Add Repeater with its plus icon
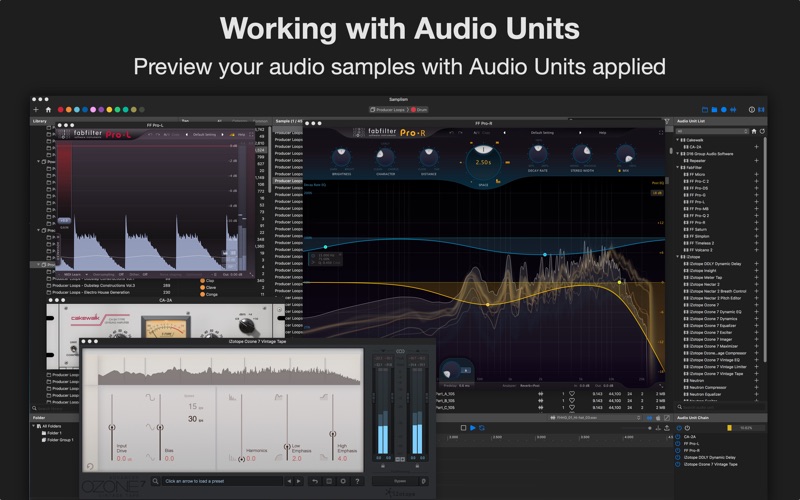The height and width of the screenshot is (500, 800). click(756, 161)
